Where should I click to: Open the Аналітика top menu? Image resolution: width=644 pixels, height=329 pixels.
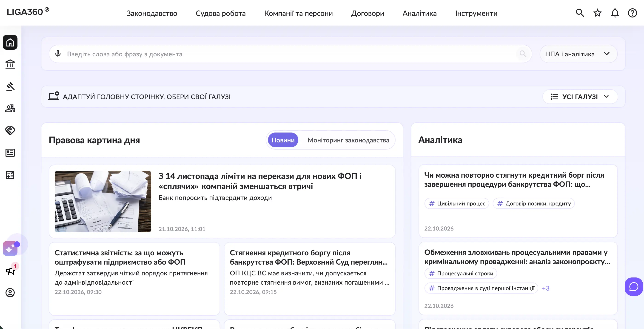click(x=419, y=13)
